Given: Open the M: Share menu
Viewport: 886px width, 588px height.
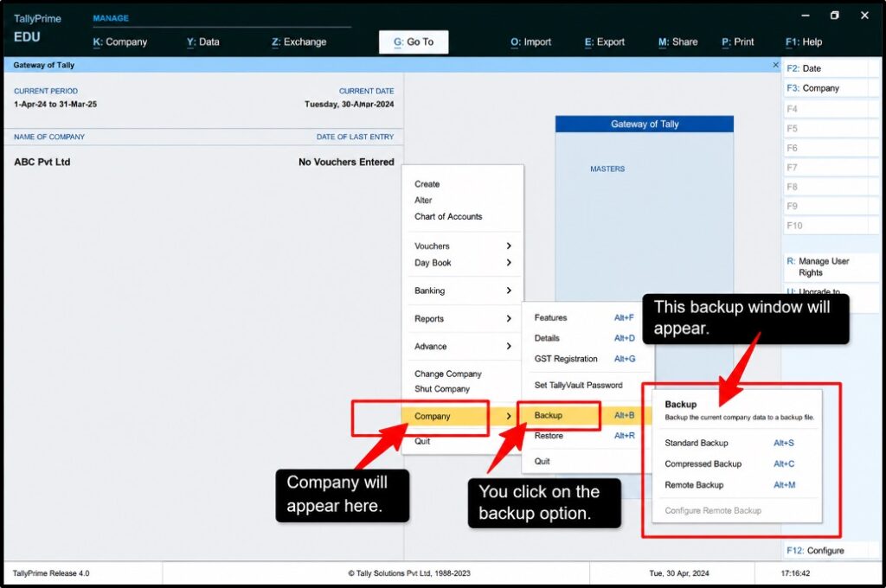Looking at the screenshot, I should click(678, 42).
